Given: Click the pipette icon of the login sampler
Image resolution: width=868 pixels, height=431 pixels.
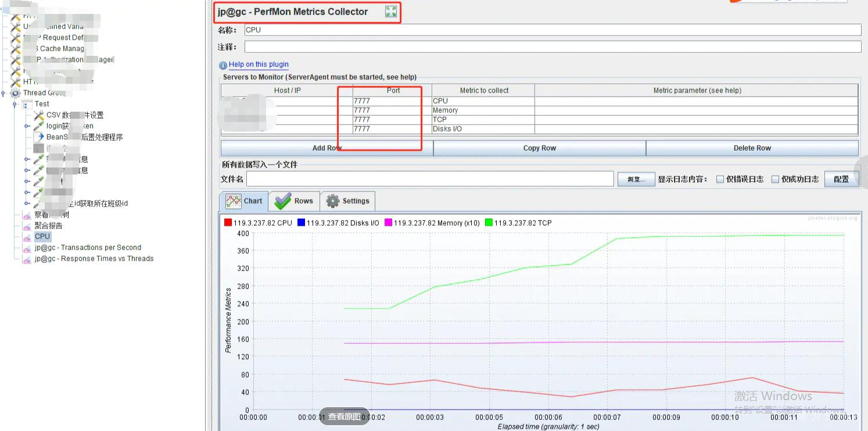Looking at the screenshot, I should [39, 126].
